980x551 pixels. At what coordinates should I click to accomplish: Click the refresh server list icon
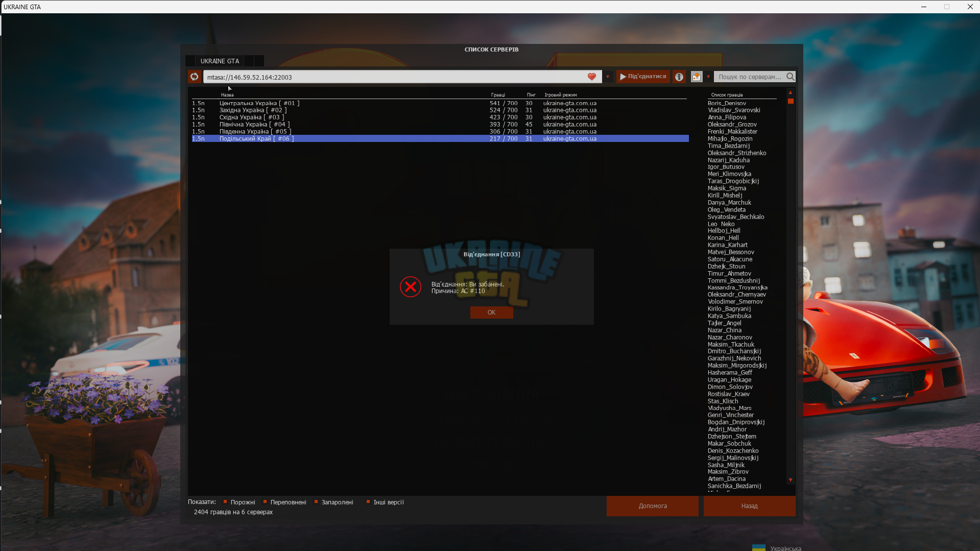(x=195, y=77)
